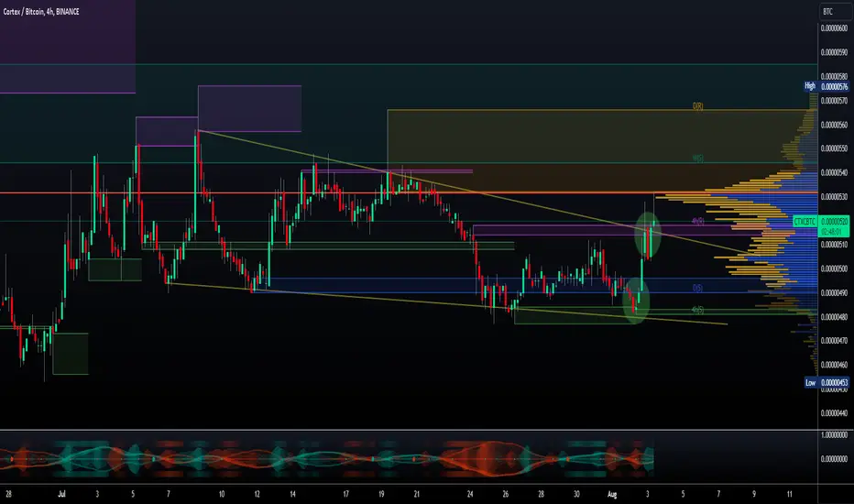The image size is (854, 504).
Task: Click the 0.00000510 price axis label
Action: (835, 245)
